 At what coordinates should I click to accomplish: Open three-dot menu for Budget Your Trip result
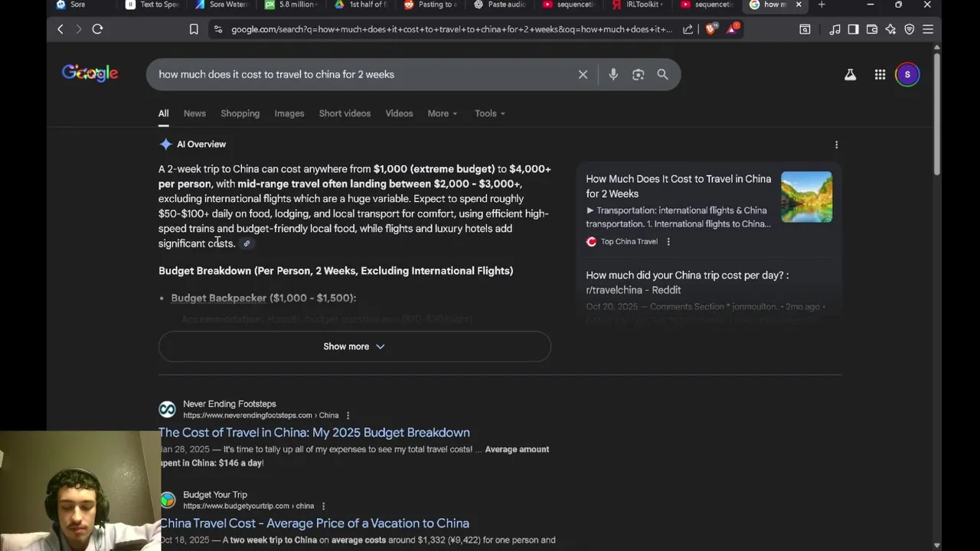tap(323, 506)
